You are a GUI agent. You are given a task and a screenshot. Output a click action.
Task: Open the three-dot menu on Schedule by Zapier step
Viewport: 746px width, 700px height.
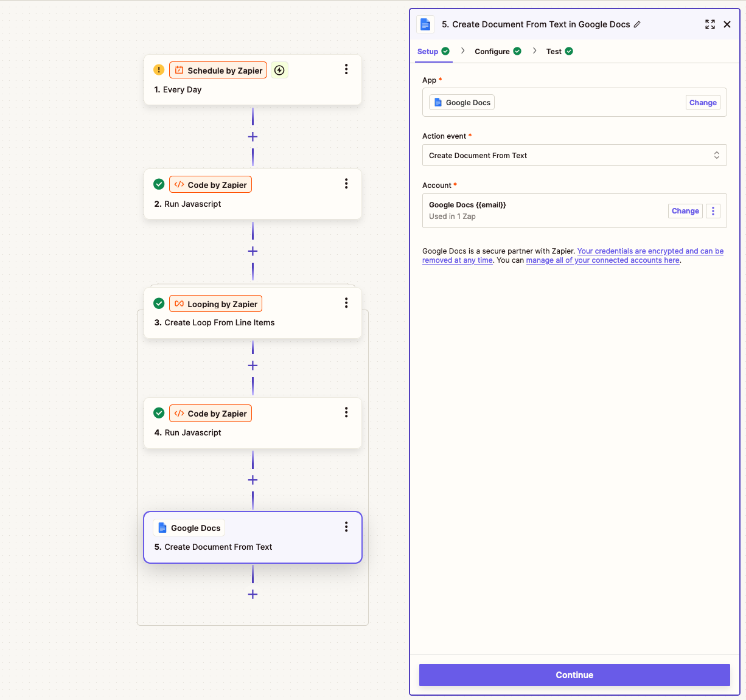tap(346, 69)
